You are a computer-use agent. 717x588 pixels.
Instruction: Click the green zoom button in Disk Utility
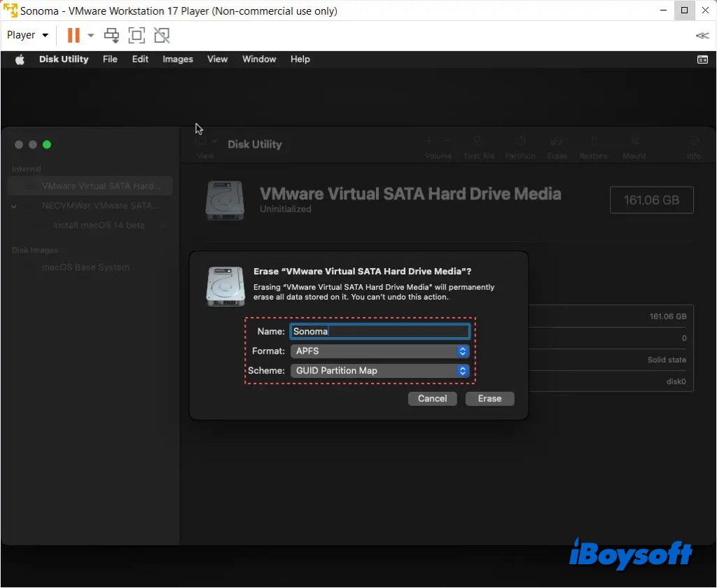(47, 145)
